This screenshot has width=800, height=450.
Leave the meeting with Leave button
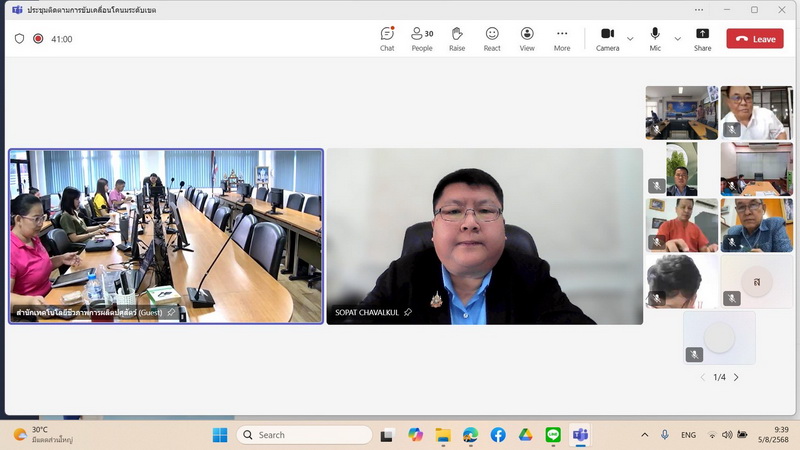click(754, 39)
